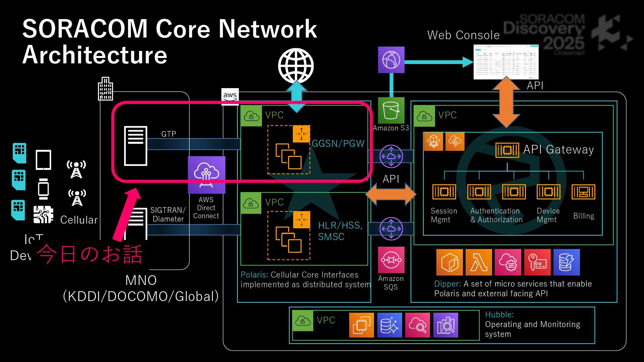This screenshot has height=362, width=644.
Task: Click the top SIM card icon
Action: click(19, 153)
